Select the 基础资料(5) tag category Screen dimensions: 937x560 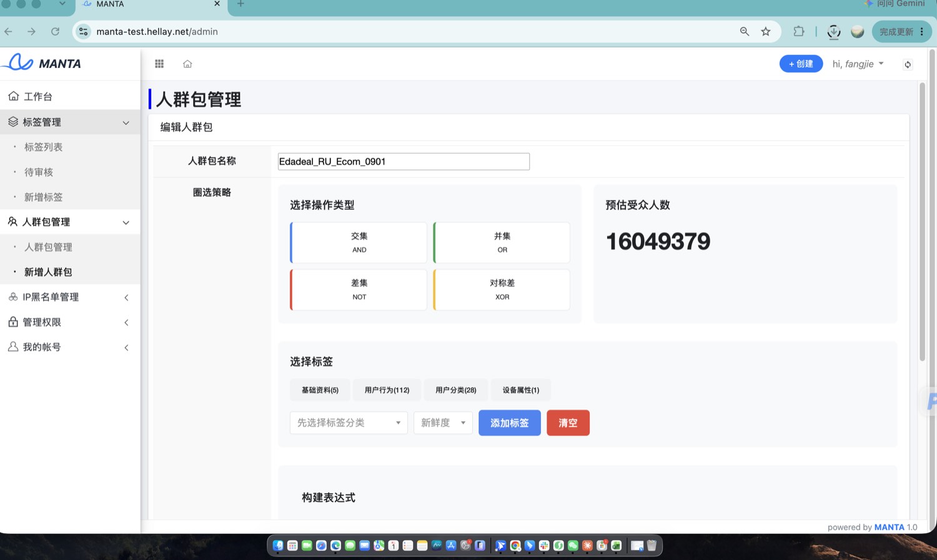[320, 390]
